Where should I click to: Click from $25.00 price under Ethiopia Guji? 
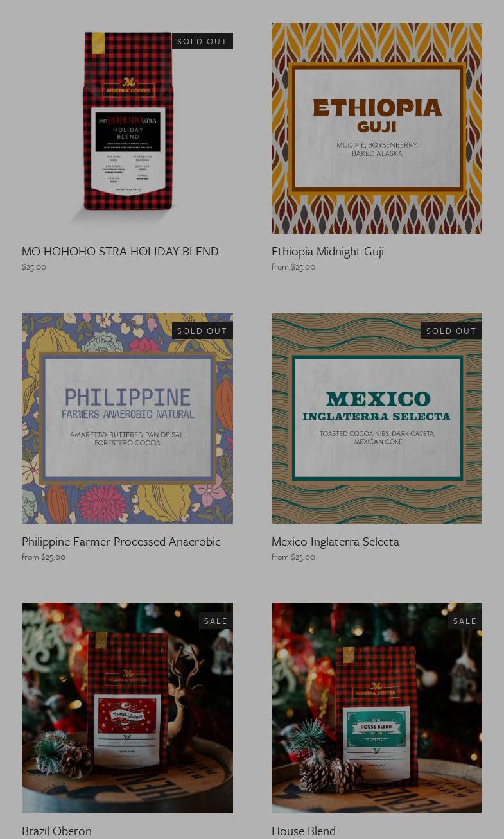pyautogui.click(x=293, y=266)
